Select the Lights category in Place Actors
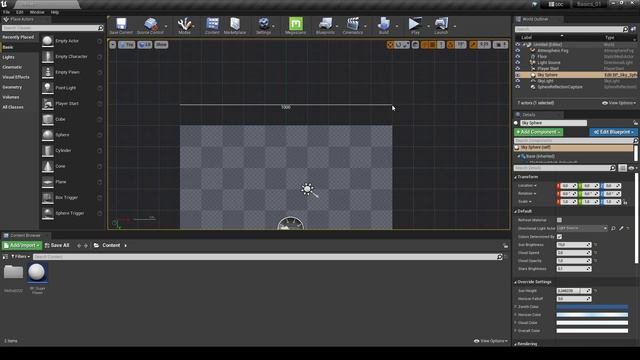This screenshot has height=360, width=640. pyautogui.click(x=9, y=57)
